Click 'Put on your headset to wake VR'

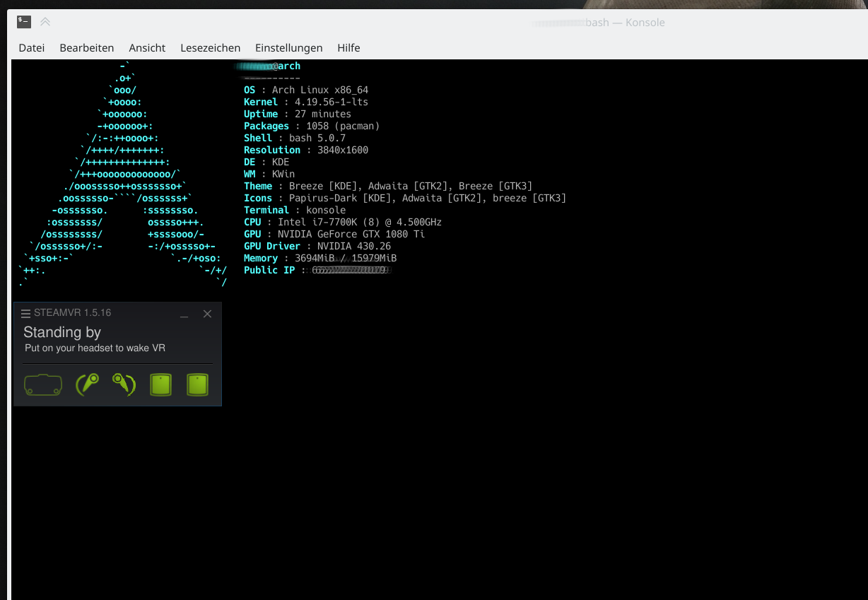coord(95,348)
